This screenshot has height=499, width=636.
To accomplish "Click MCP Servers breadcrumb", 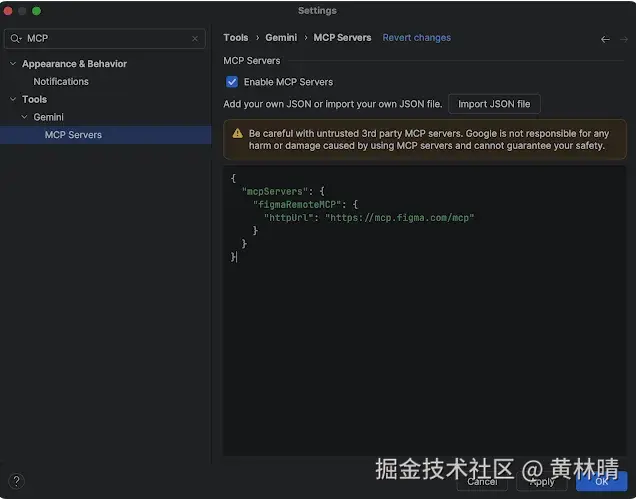I will pos(342,38).
